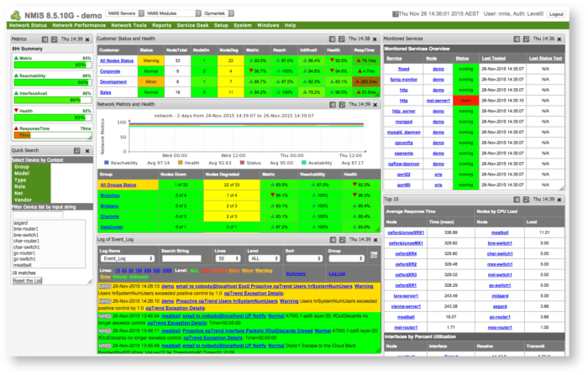Open the Sort dropdown in log panel

coord(304,258)
